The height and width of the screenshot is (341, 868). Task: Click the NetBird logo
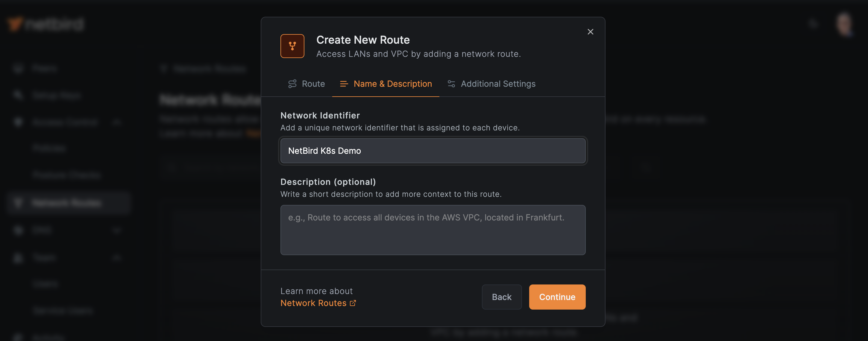coord(45,24)
